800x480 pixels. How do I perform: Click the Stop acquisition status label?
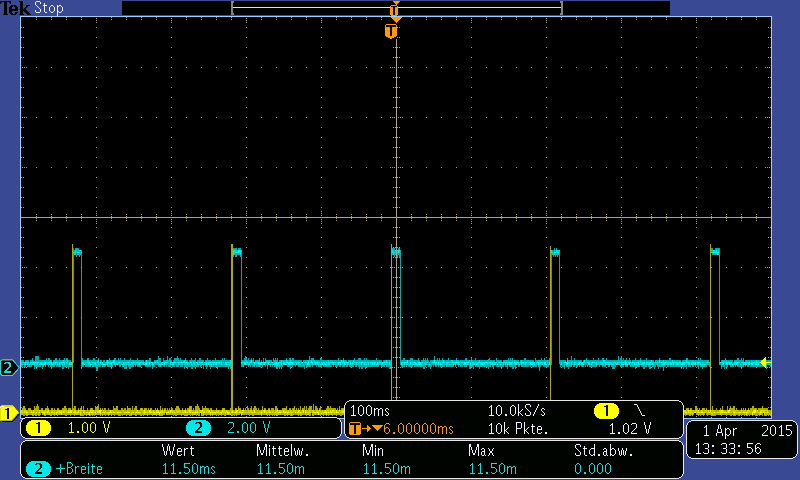[49, 8]
